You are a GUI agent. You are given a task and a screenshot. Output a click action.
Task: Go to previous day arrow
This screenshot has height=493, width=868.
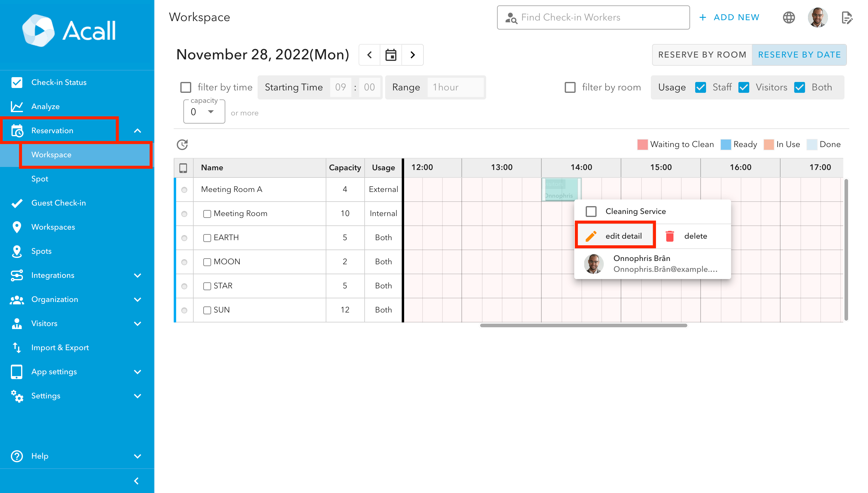[369, 55]
